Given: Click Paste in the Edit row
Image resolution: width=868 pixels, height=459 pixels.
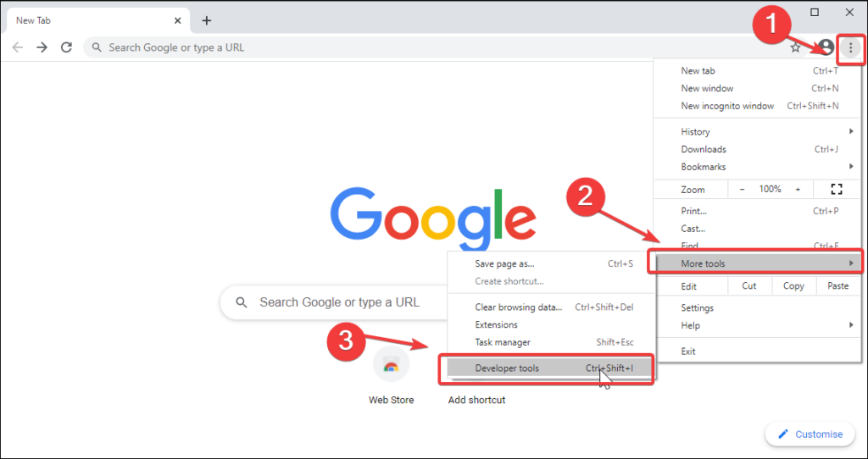Looking at the screenshot, I should pyautogui.click(x=838, y=286).
